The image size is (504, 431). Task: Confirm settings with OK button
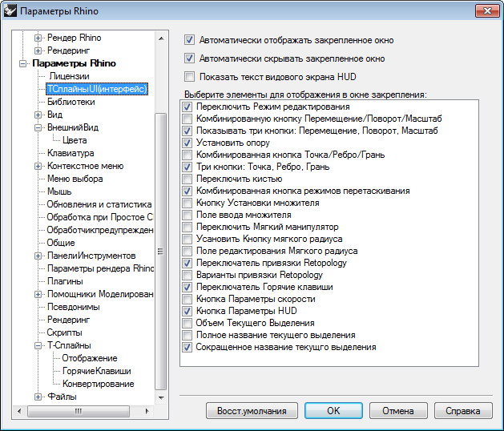[333, 411]
